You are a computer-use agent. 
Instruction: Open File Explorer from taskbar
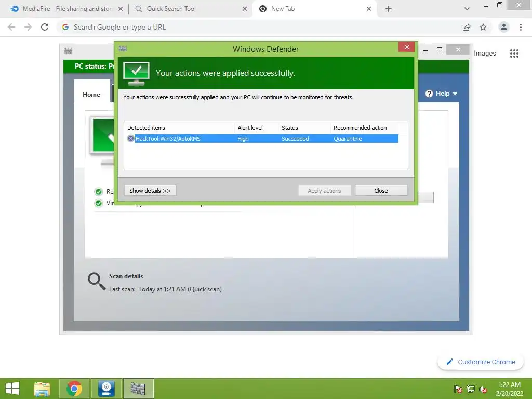tap(42, 389)
